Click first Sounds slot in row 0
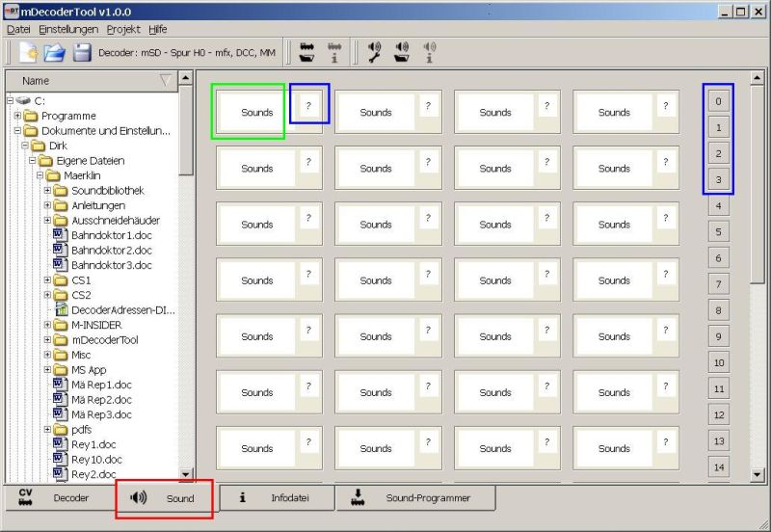 [x=256, y=112]
